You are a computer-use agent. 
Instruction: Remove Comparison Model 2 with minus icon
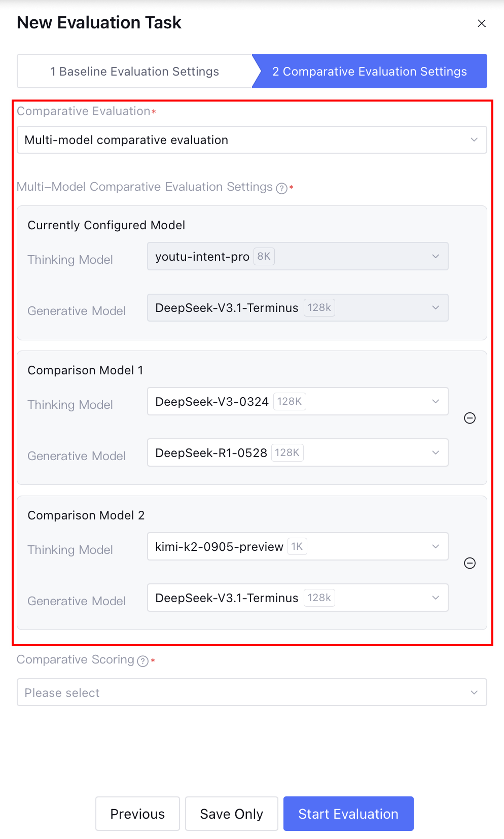pos(470,563)
